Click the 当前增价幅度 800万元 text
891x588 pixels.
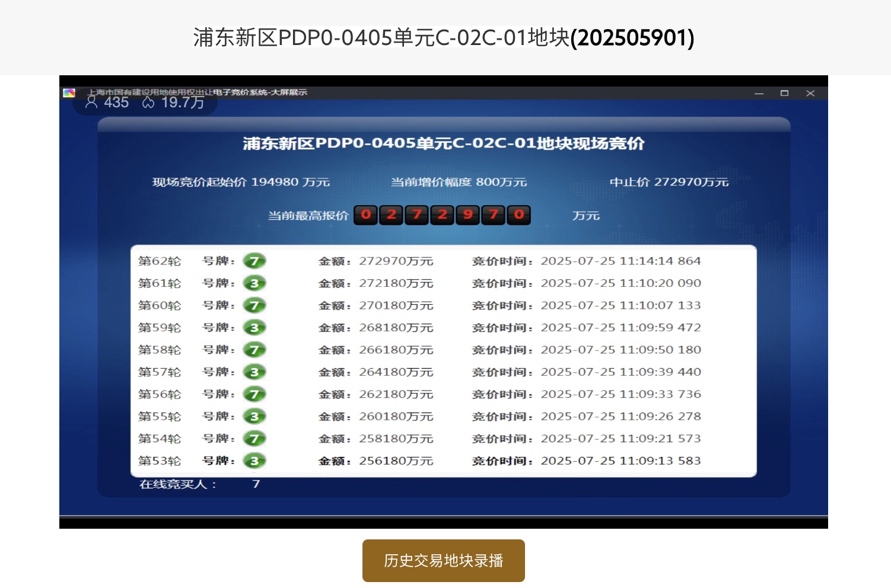[459, 182]
